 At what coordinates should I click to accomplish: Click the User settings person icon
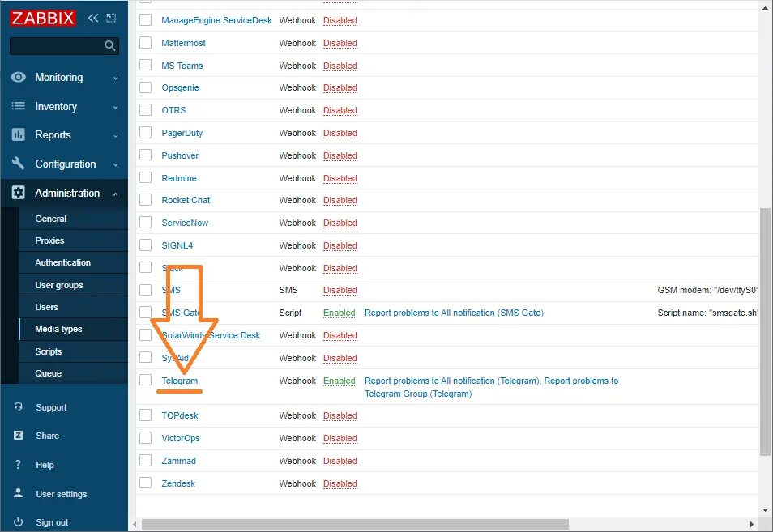tap(19, 493)
